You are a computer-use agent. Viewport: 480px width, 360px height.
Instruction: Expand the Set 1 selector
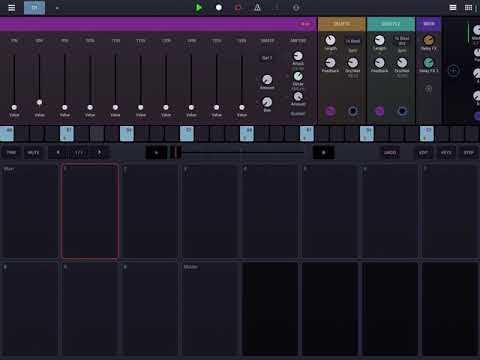267,58
